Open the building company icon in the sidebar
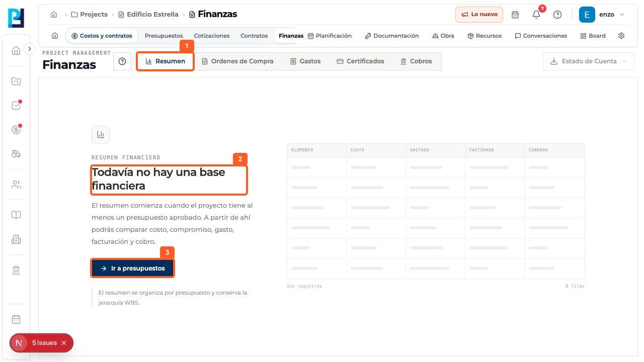644x362 pixels. tap(16, 240)
